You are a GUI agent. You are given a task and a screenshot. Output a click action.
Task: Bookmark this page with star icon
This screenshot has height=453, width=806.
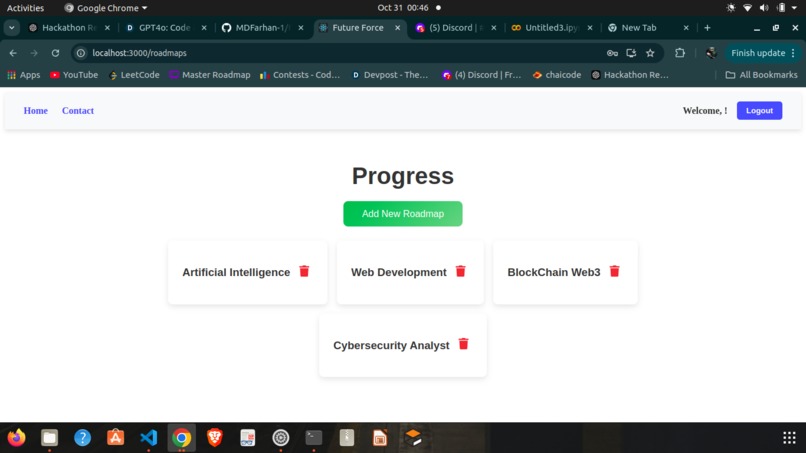point(650,53)
